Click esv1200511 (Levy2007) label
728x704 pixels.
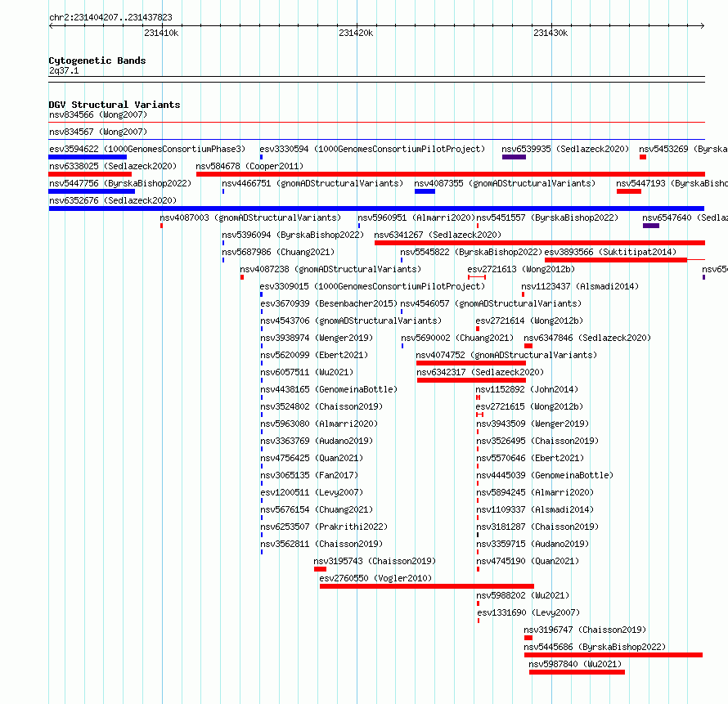tap(312, 492)
